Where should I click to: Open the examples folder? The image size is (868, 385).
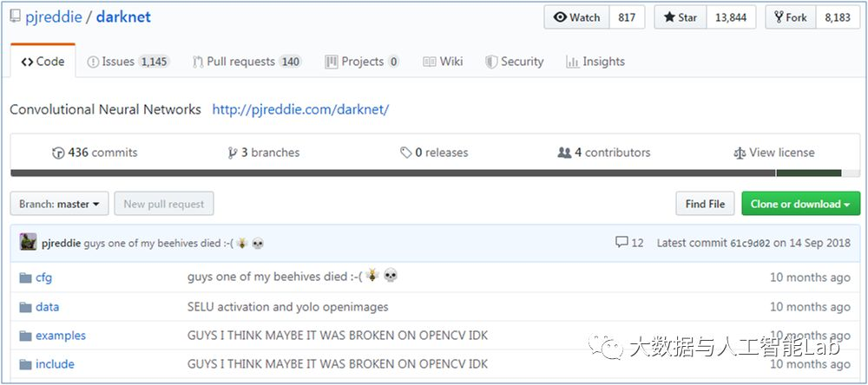click(61, 336)
